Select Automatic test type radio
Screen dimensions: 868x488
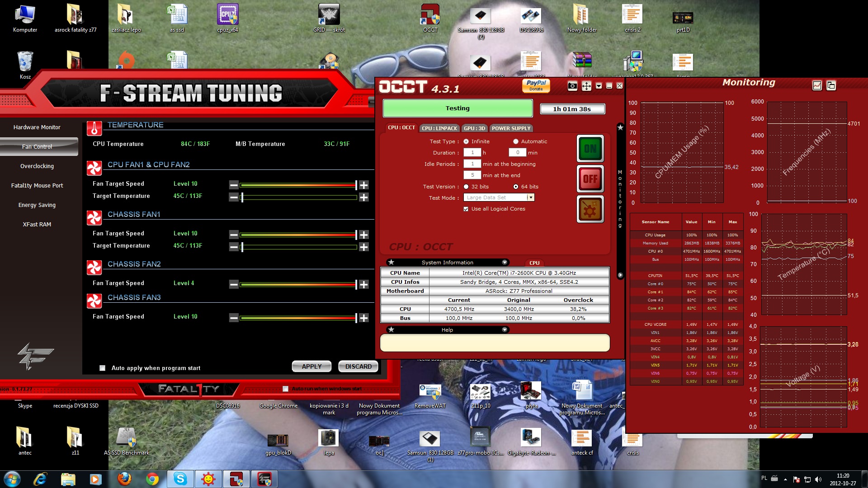[516, 141]
